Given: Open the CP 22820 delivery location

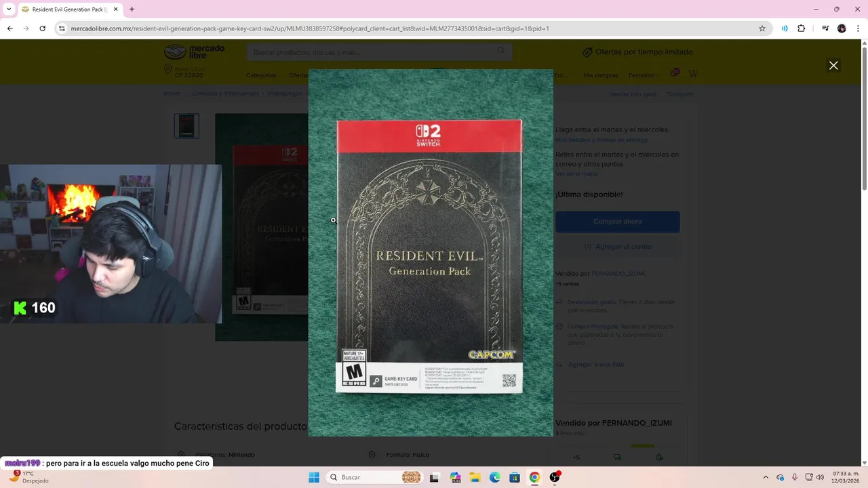Looking at the screenshot, I should pos(184,73).
